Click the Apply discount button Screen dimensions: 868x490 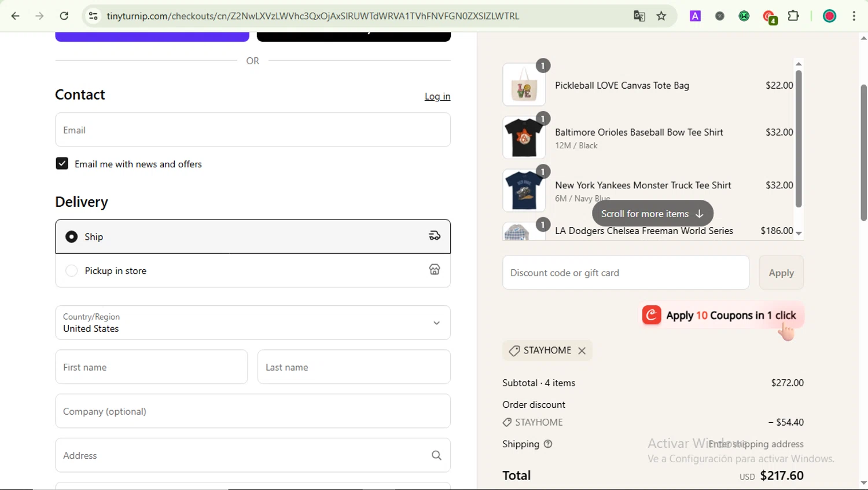pyautogui.click(x=781, y=272)
